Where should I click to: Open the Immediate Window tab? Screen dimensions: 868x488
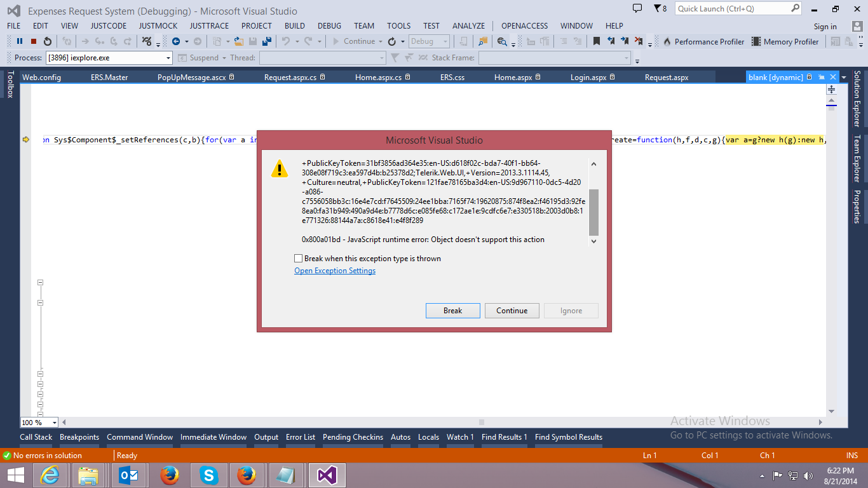tap(214, 437)
